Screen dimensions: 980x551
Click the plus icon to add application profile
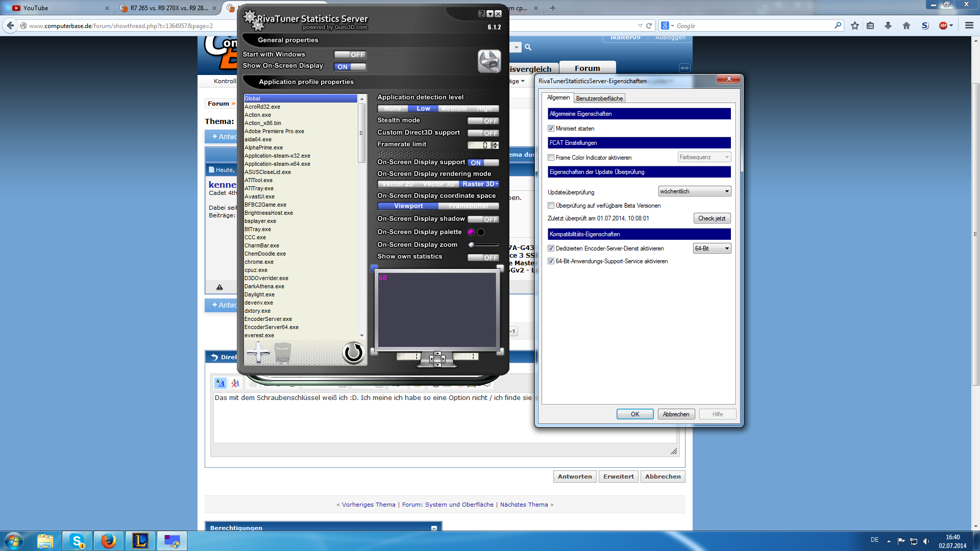tap(258, 353)
